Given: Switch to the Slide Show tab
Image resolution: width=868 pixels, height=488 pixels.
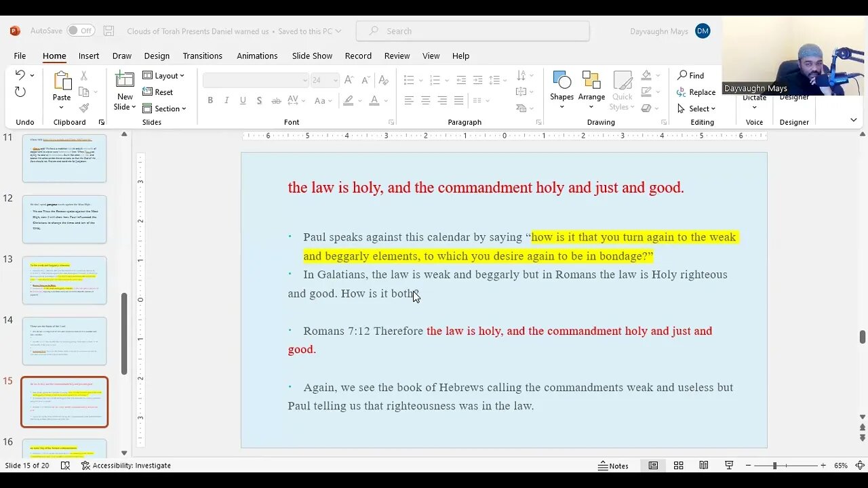Looking at the screenshot, I should (312, 56).
